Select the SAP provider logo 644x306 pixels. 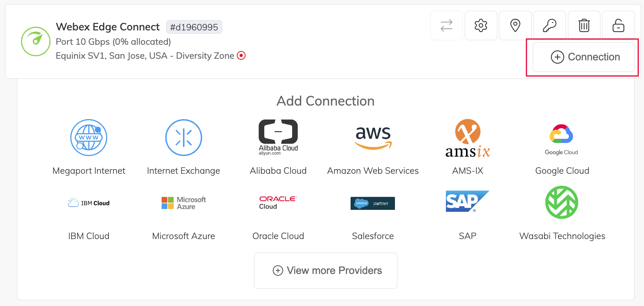coord(467,201)
